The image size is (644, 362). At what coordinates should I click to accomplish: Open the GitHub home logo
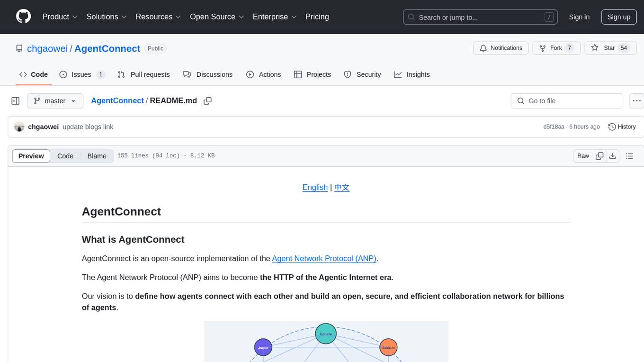coord(23,17)
